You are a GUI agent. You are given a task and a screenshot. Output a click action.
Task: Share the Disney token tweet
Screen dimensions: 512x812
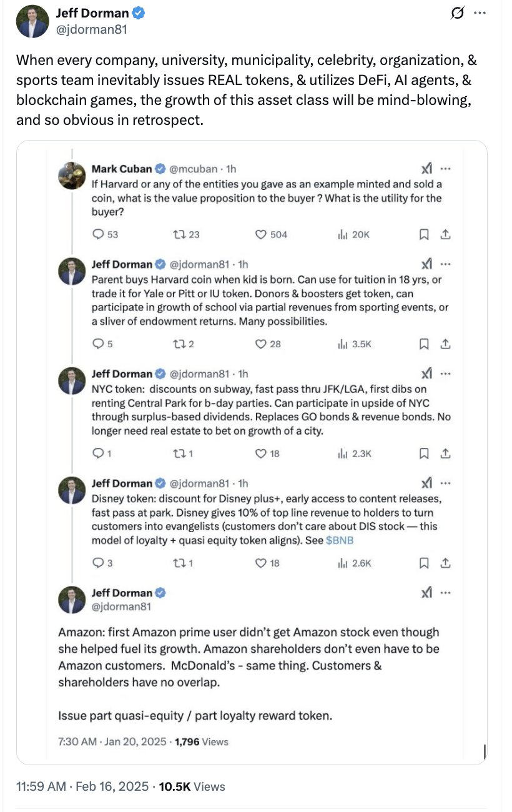pyautogui.click(x=445, y=563)
